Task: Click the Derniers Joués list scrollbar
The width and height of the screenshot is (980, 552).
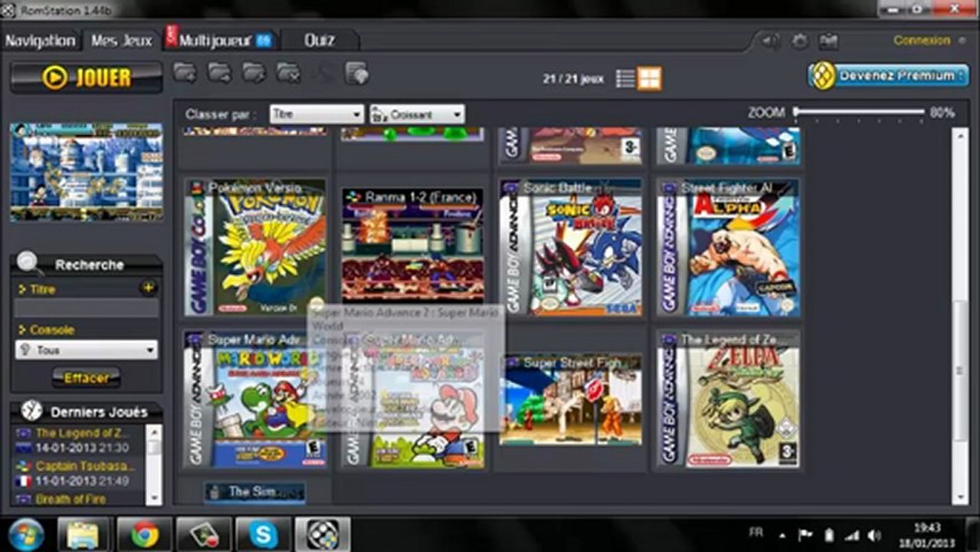Action: 154,465
